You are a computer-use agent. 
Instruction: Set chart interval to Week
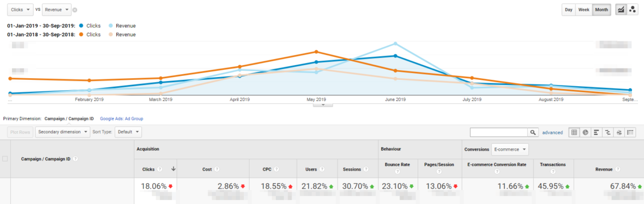(x=584, y=10)
